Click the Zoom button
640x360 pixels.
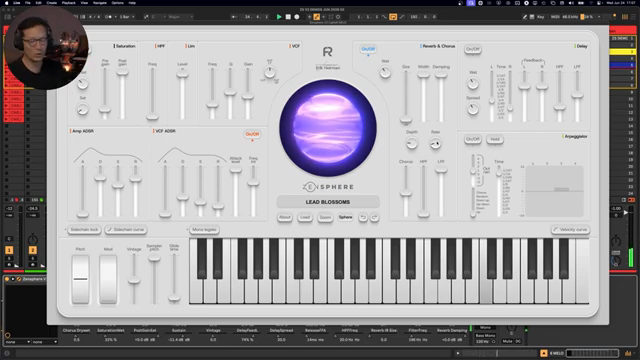tap(325, 218)
